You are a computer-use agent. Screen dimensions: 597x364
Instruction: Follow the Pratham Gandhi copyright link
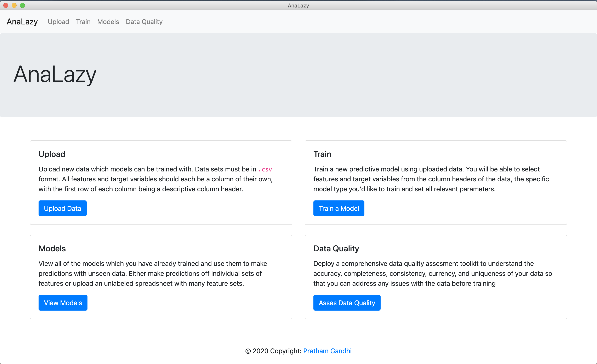(327, 351)
